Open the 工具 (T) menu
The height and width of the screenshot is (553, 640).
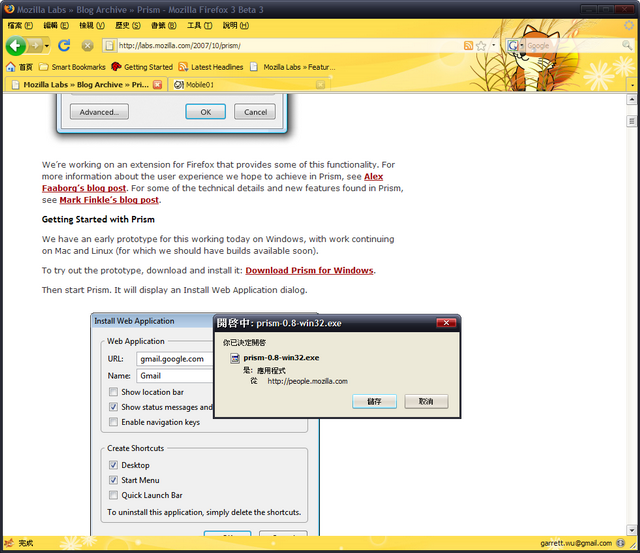(x=200, y=25)
